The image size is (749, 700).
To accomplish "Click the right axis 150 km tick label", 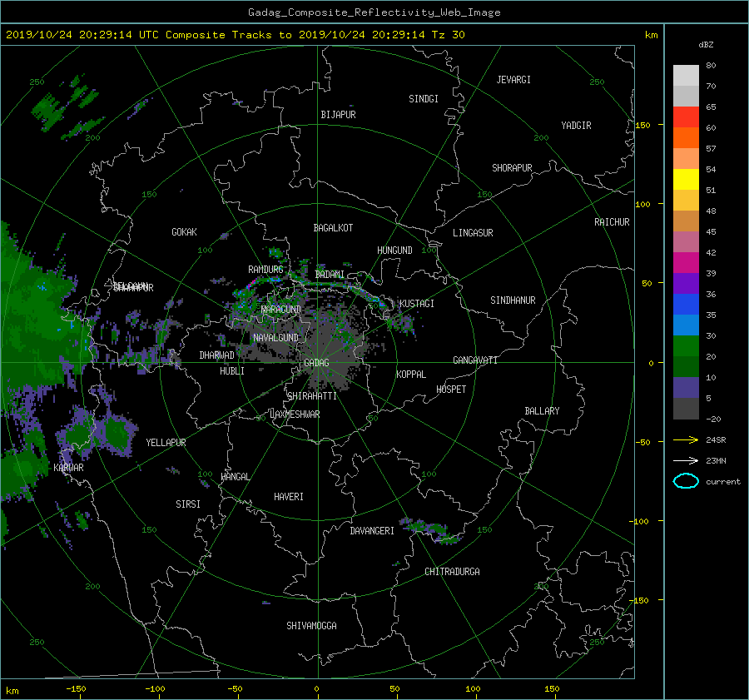I will pyautogui.click(x=642, y=125).
